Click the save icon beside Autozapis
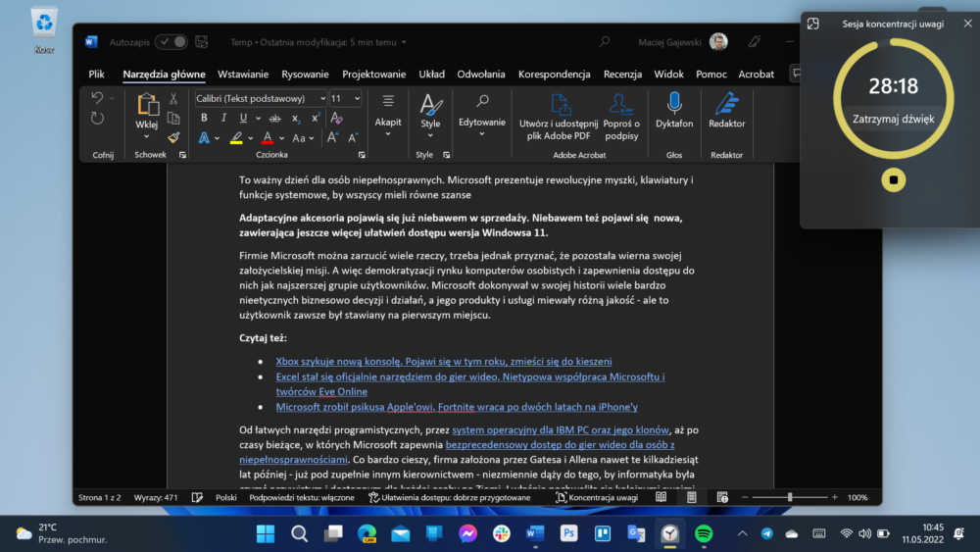The height and width of the screenshot is (552, 980). [x=201, y=42]
